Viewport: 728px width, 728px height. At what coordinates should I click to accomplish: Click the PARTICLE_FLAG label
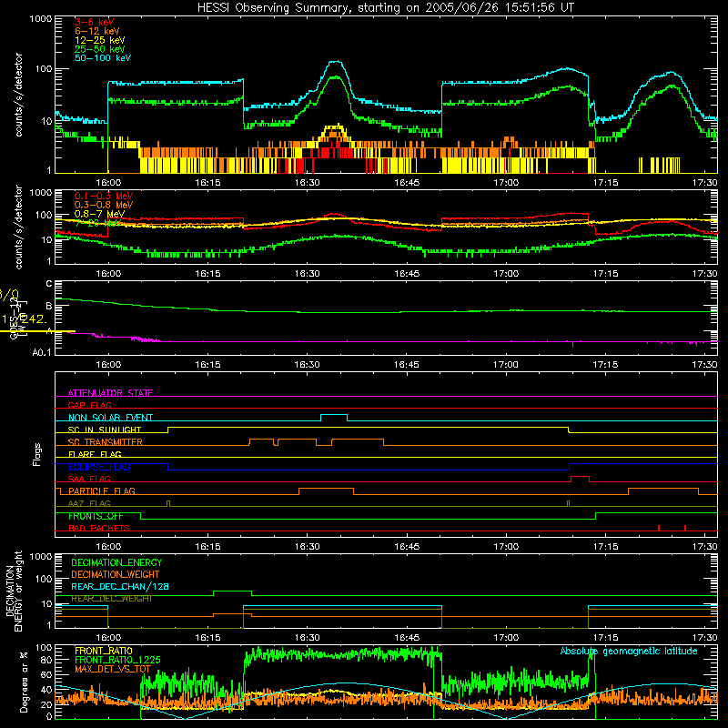click(102, 490)
